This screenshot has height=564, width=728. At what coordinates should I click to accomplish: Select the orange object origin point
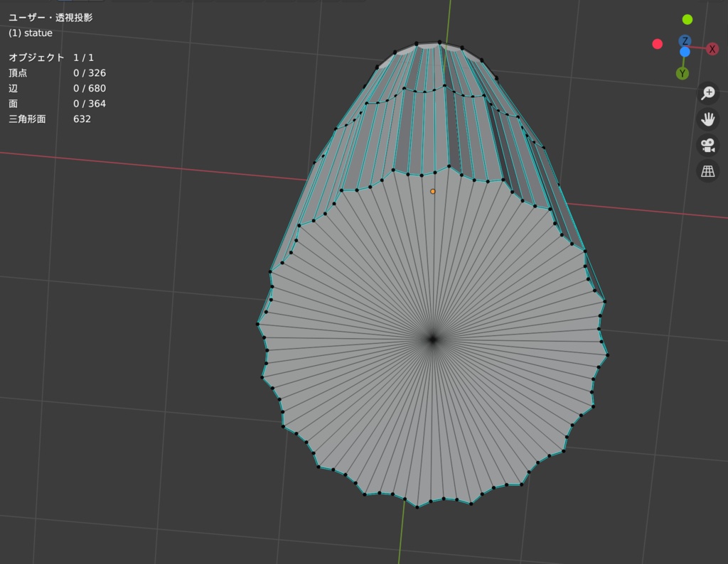point(433,191)
